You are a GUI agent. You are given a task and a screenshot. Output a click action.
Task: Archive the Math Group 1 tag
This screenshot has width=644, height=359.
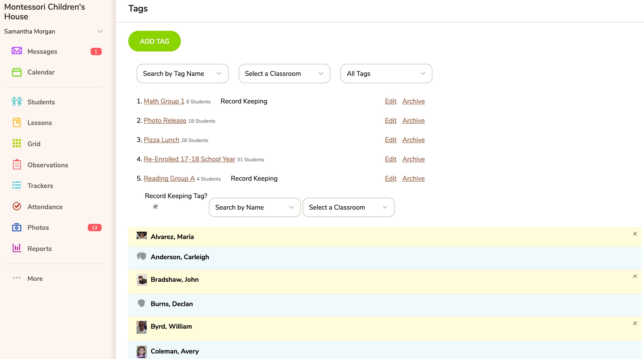[x=414, y=101]
